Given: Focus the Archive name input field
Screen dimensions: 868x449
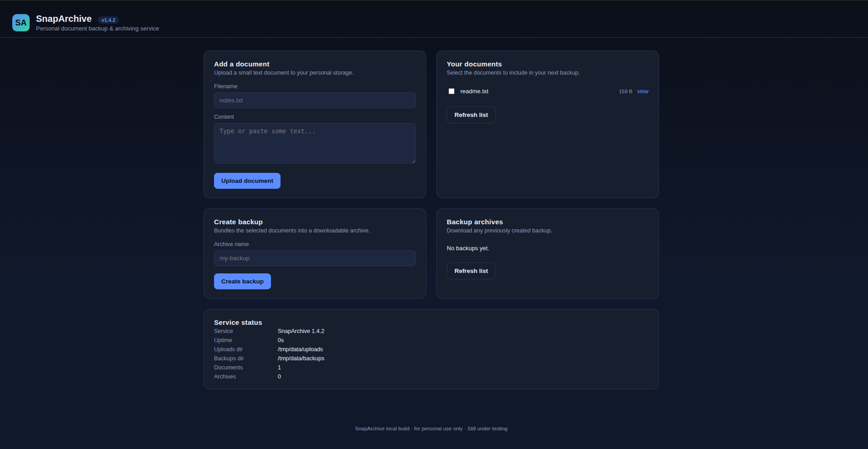Looking at the screenshot, I should tap(315, 258).
